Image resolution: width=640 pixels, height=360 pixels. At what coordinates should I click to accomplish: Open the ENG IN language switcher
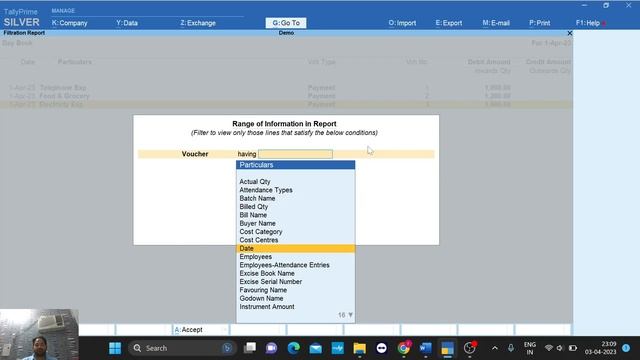530,348
